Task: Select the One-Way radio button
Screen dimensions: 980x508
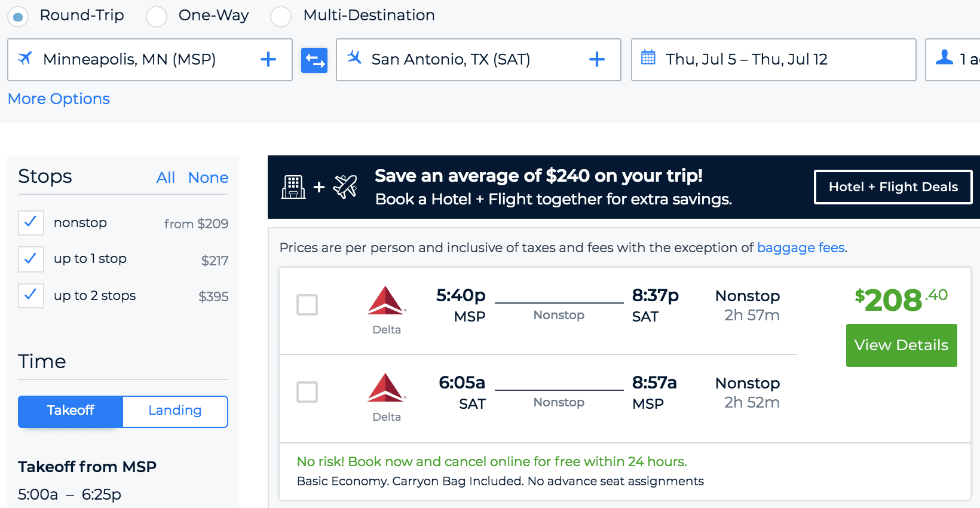Action: pyautogui.click(x=157, y=16)
